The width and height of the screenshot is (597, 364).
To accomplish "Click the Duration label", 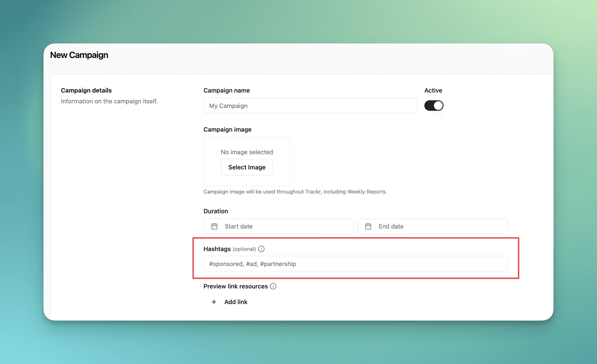I will click(x=216, y=211).
